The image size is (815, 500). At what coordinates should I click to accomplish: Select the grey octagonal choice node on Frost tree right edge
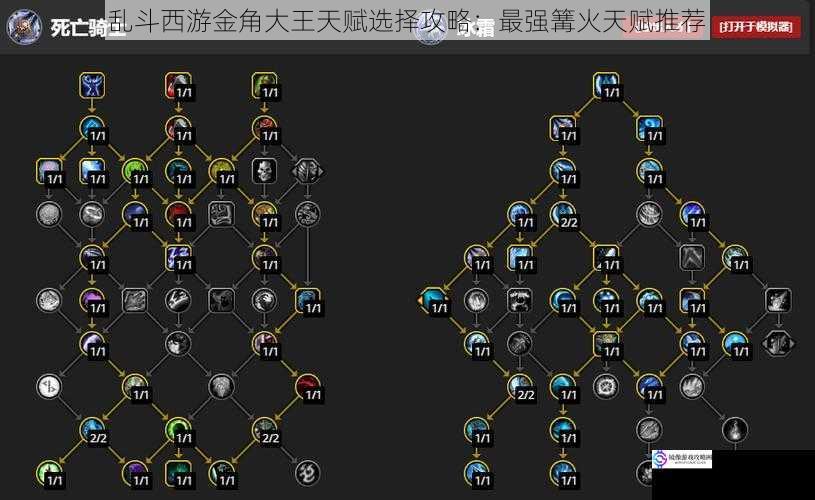778,344
